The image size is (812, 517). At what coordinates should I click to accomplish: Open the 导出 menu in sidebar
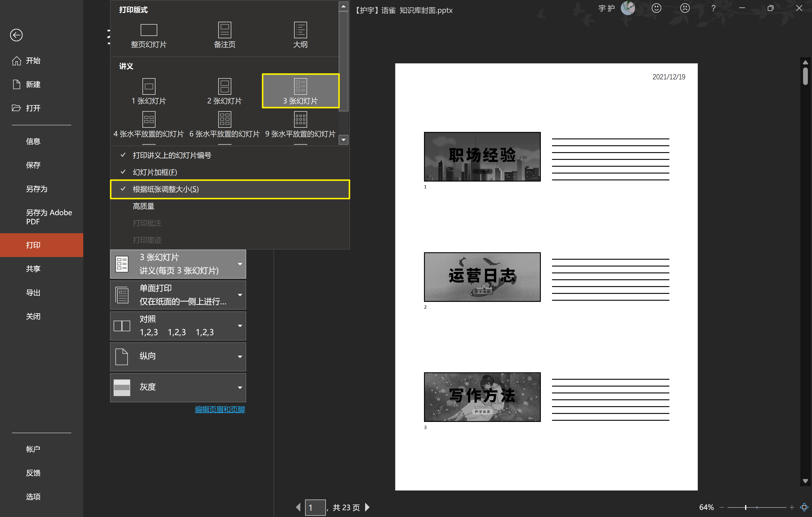[x=33, y=293]
